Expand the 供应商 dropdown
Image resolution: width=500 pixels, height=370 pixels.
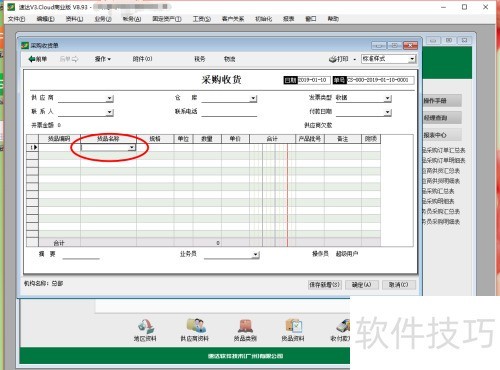(x=110, y=98)
